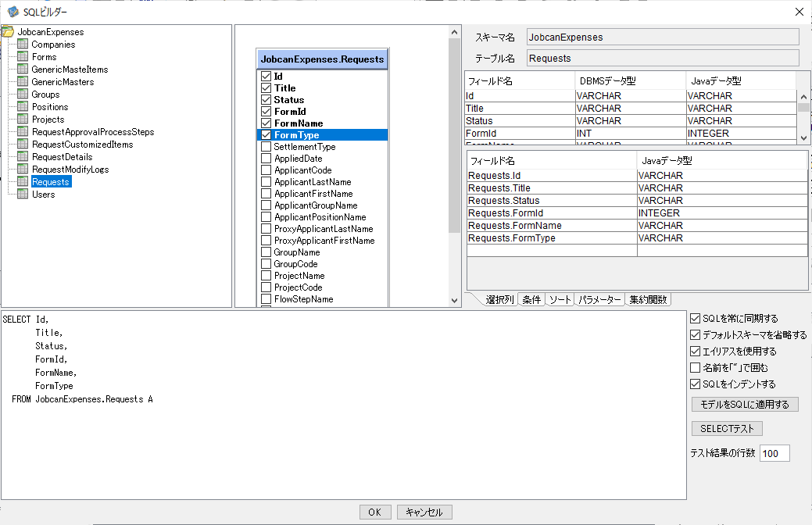Click the テーブル名 field
The height and width of the screenshot is (525, 812).
663,58
